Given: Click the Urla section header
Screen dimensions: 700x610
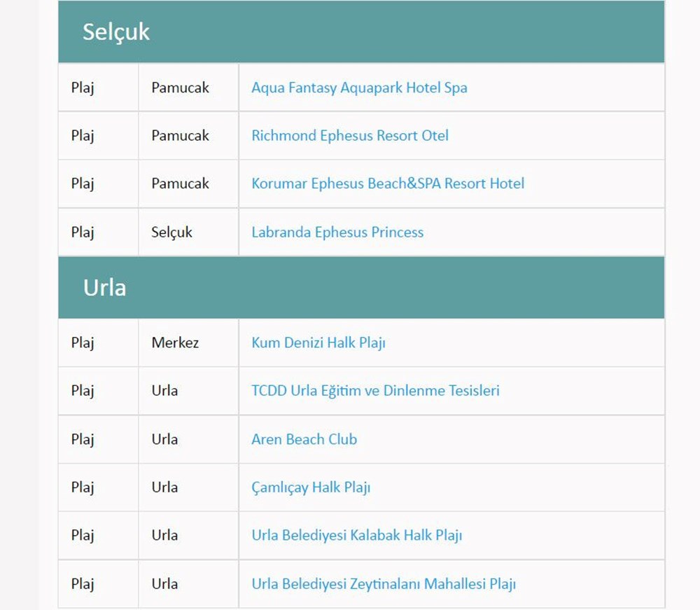Looking at the screenshot, I should [105, 288].
